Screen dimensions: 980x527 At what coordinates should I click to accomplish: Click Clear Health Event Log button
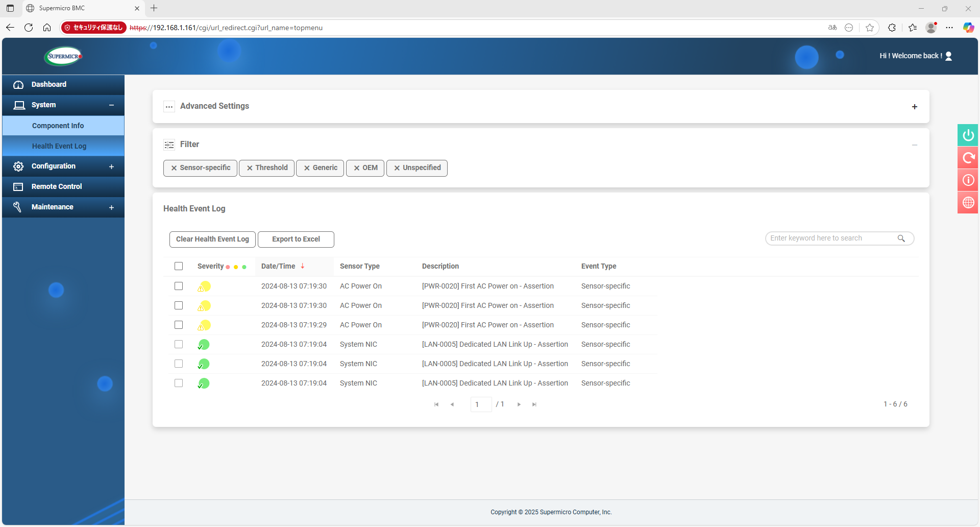point(212,239)
